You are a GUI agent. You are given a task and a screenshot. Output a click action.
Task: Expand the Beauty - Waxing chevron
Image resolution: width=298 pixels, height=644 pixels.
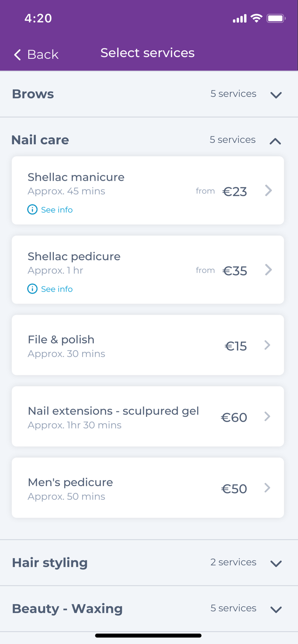[276, 609]
